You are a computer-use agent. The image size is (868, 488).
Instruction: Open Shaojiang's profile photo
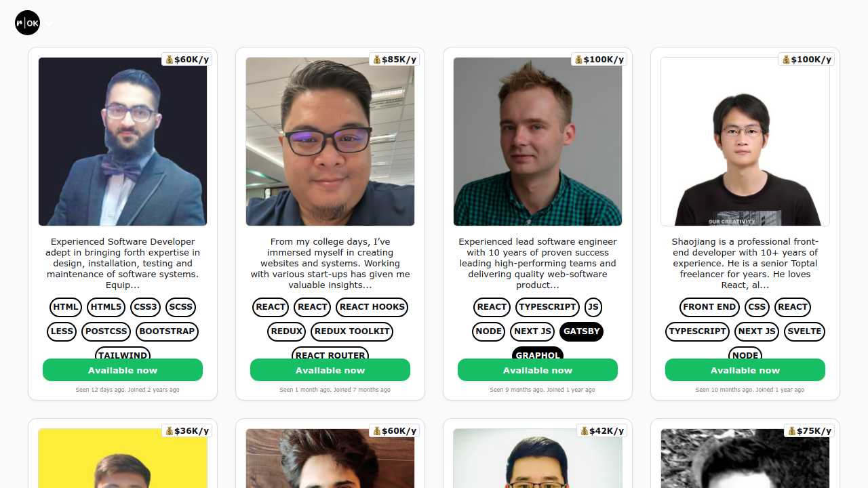coord(745,142)
